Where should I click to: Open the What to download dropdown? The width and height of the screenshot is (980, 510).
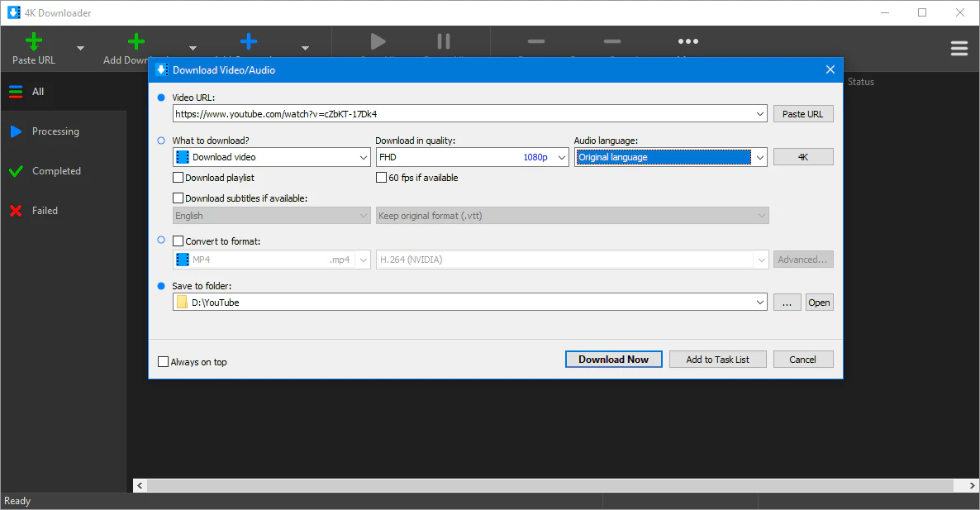[271, 157]
